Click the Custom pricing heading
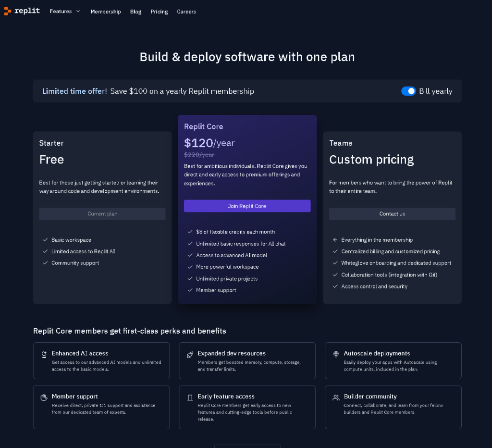The height and width of the screenshot is (448, 492). click(x=371, y=160)
